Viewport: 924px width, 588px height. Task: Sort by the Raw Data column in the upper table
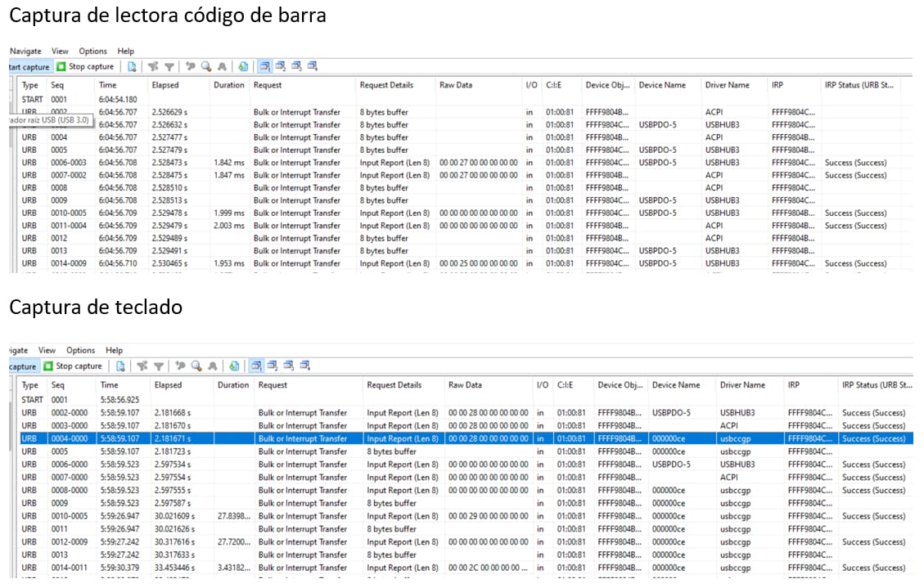456,85
